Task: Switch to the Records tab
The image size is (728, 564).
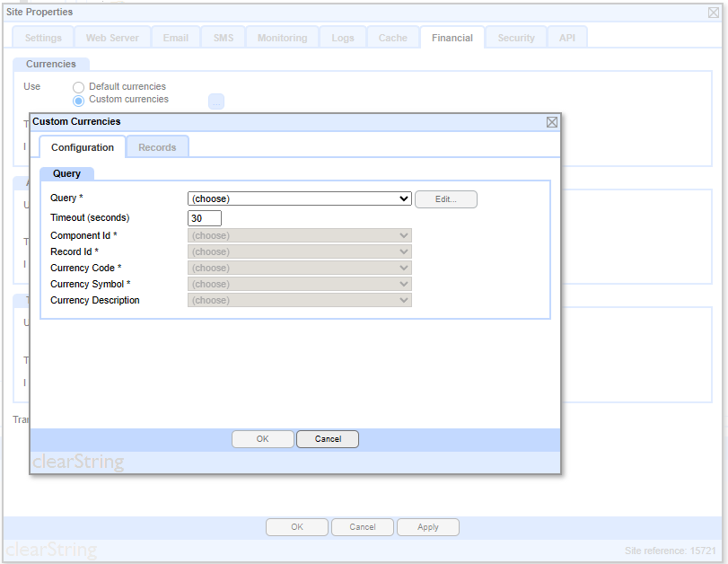Action: tap(157, 147)
